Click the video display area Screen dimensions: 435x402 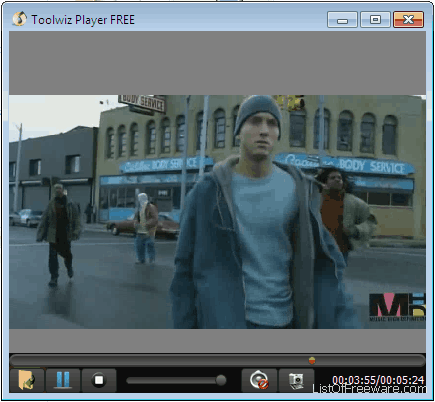point(217,212)
